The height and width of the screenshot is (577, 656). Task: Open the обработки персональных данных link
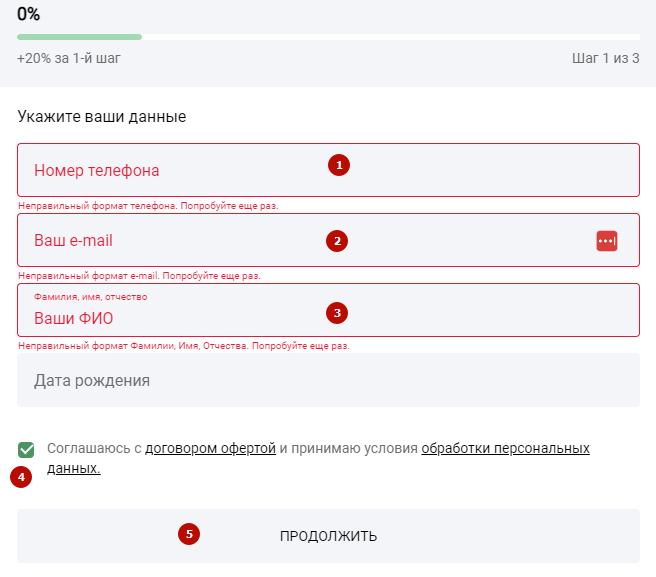click(x=505, y=448)
